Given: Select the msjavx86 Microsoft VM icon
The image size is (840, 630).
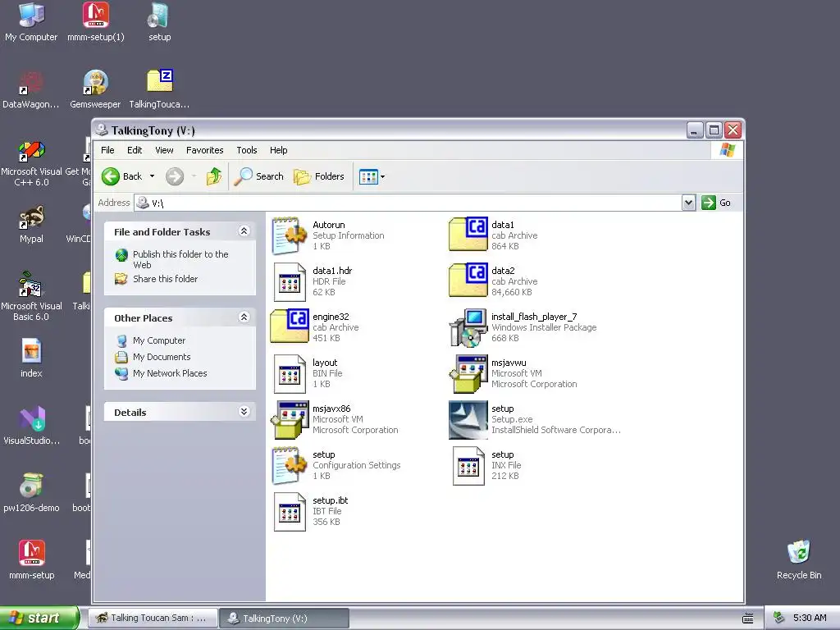Looking at the screenshot, I should [x=290, y=419].
